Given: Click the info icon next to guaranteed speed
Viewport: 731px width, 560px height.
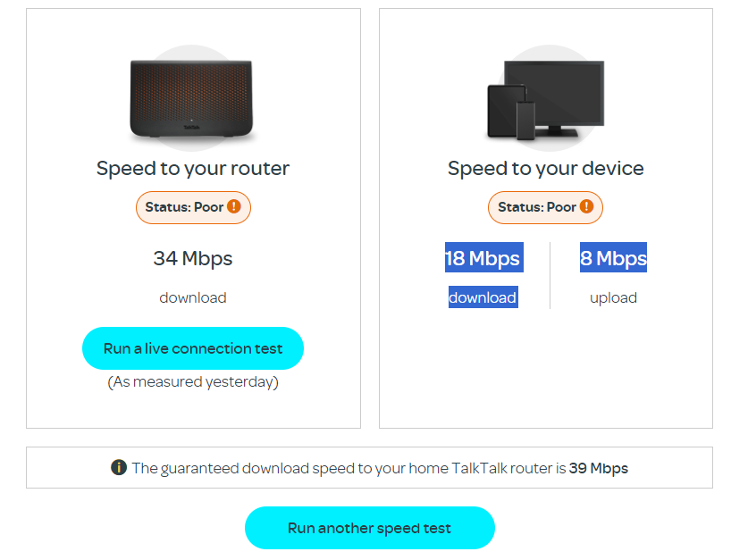Looking at the screenshot, I should [x=118, y=467].
